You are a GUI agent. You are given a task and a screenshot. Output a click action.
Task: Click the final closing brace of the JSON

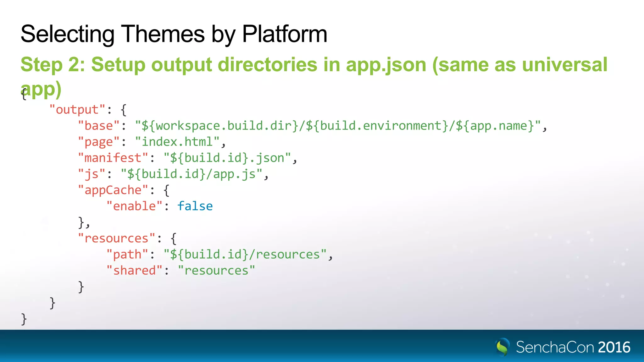click(24, 319)
